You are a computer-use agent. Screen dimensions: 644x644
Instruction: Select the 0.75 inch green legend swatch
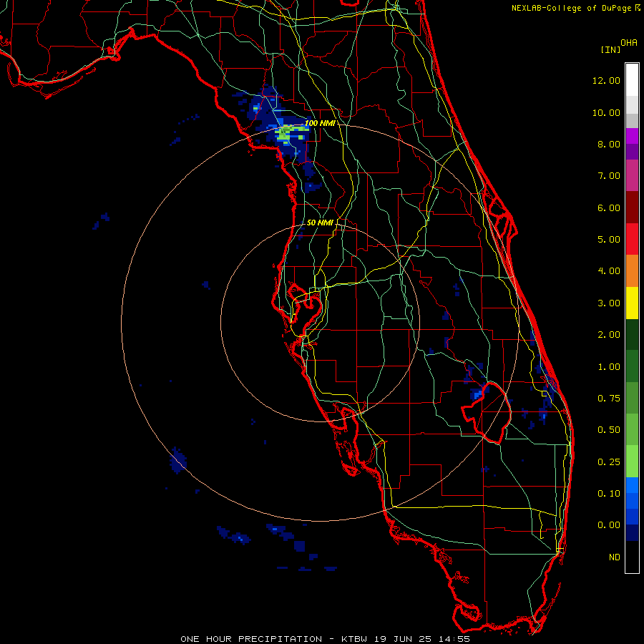click(632, 398)
